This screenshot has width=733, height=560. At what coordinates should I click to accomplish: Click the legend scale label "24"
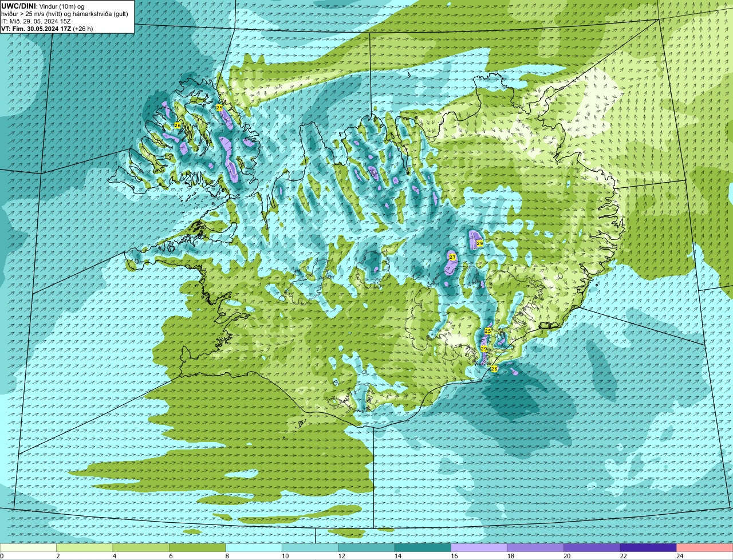pos(680,556)
